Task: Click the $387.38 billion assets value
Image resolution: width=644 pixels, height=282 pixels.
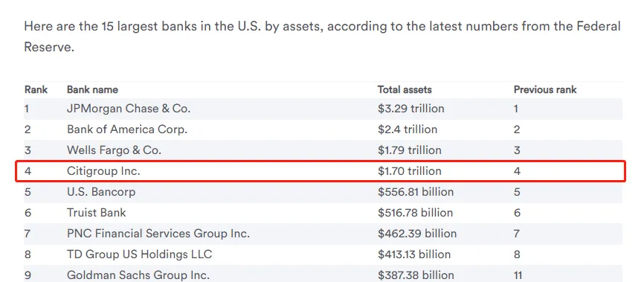Action: point(416,275)
